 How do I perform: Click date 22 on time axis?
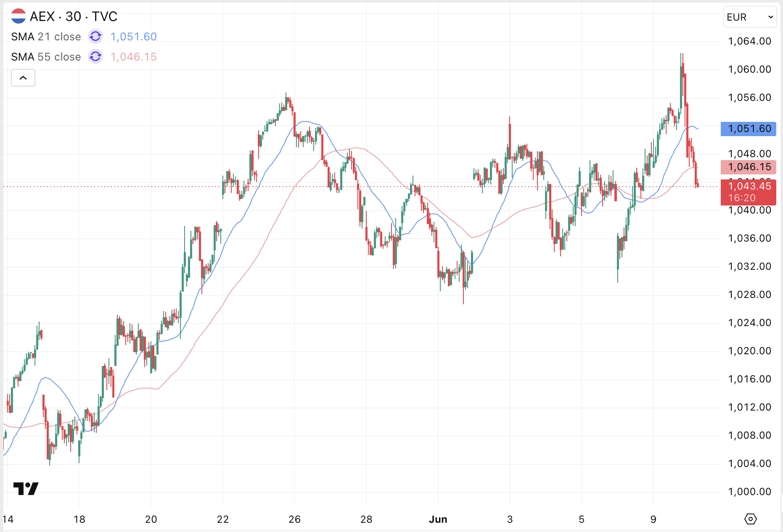pyautogui.click(x=223, y=519)
